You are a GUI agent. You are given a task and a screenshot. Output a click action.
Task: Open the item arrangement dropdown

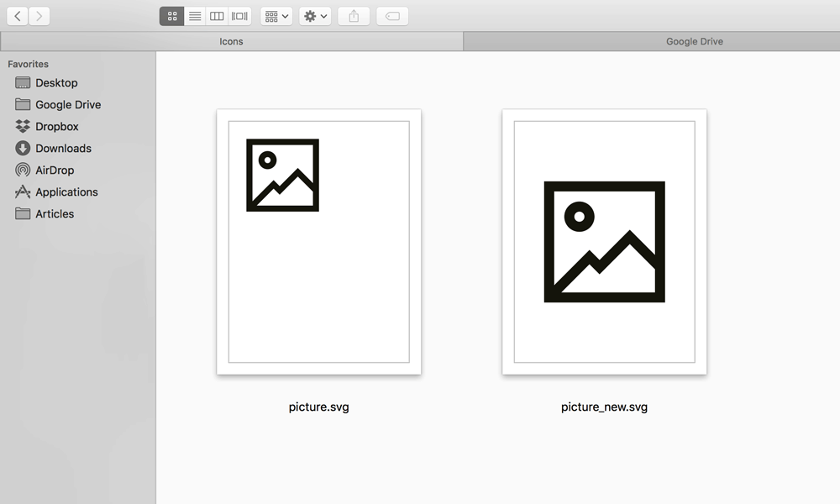click(276, 16)
